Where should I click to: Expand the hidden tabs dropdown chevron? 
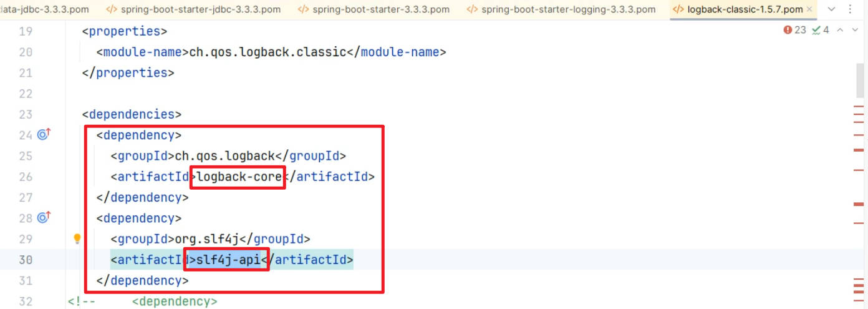[x=831, y=9]
